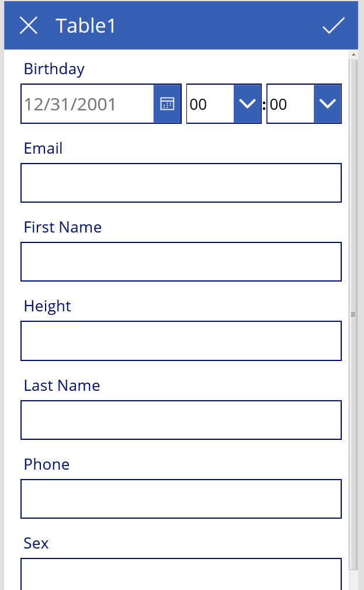Click the Birthday date text field
Image resolution: width=364 pixels, height=590 pixels.
tap(88, 104)
